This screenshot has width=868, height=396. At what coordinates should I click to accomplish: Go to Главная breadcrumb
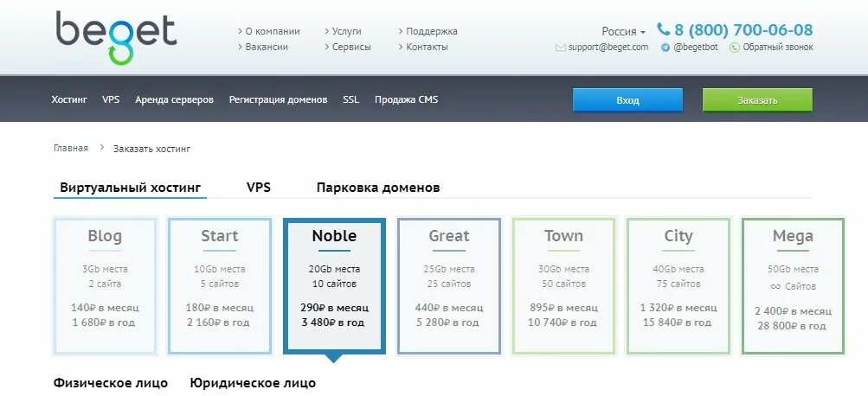click(x=71, y=148)
